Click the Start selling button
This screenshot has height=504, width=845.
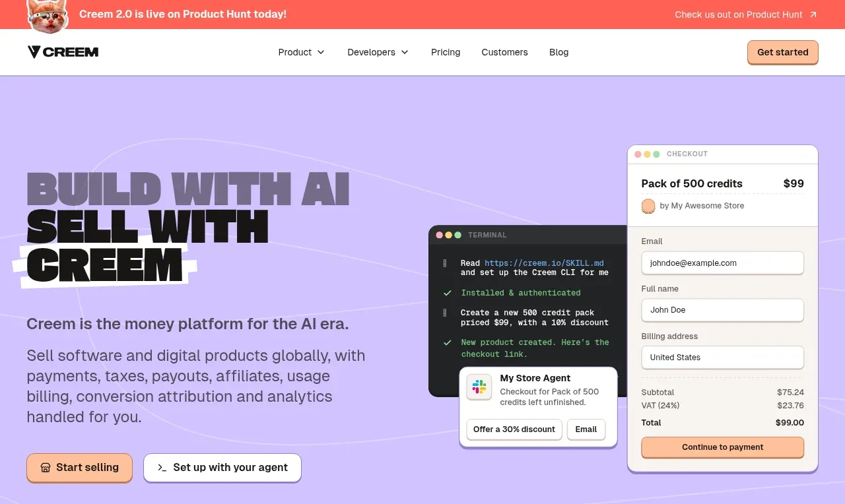pos(79,467)
